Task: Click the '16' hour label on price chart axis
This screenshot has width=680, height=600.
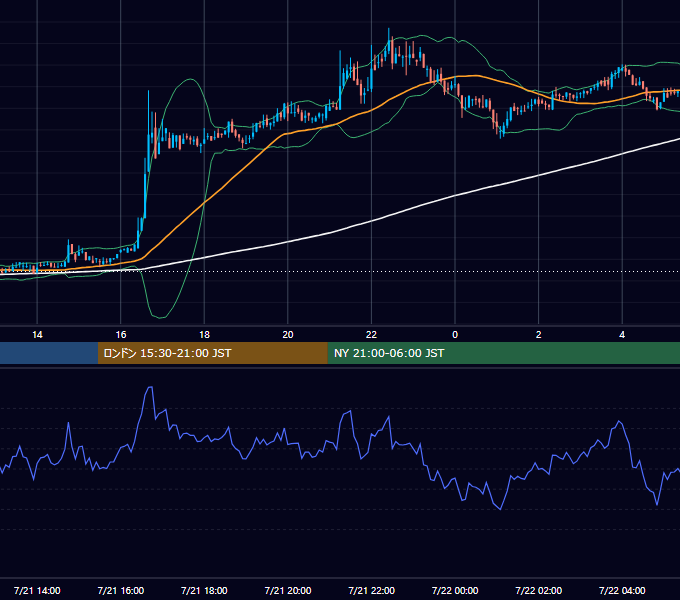Action: (121, 335)
